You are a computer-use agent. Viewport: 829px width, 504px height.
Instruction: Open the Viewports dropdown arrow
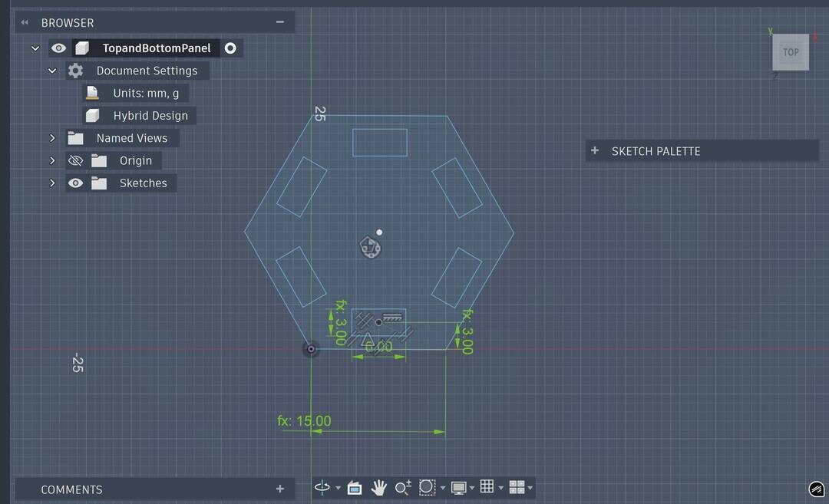[530, 488]
